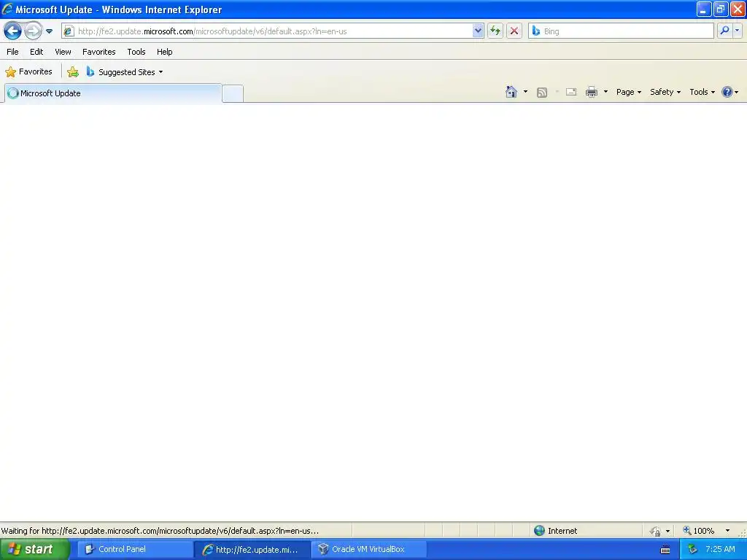Click the RSS Feeds icon
This screenshot has height=560, width=747.
(x=542, y=93)
